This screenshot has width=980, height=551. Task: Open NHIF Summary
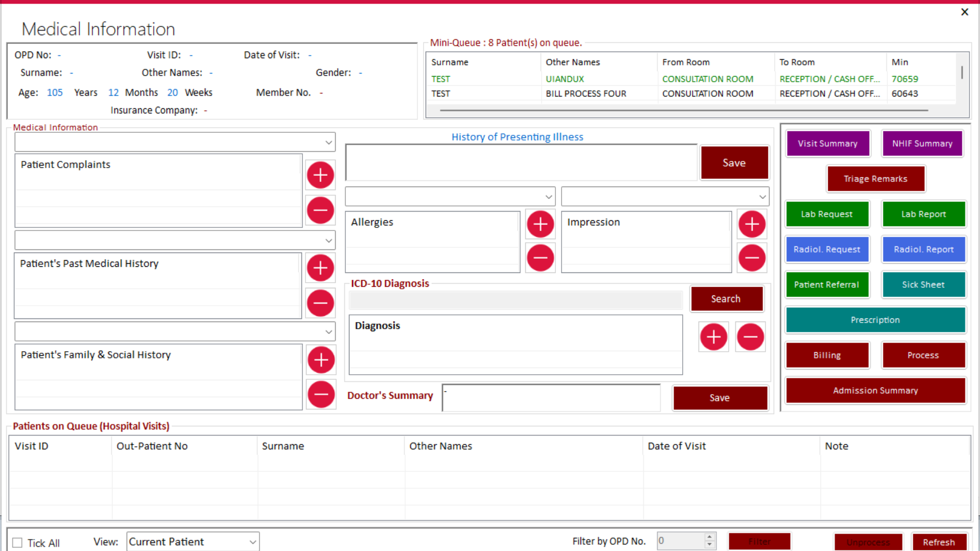[x=922, y=144]
